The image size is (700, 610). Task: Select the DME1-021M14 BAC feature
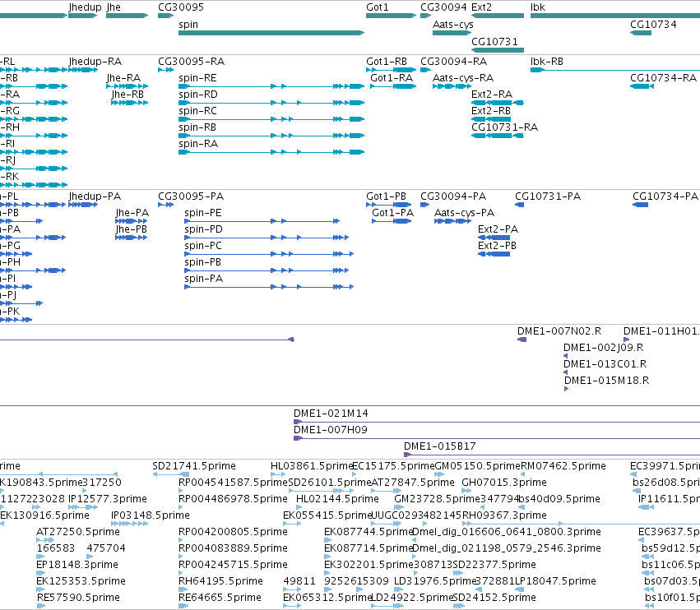(x=497, y=422)
